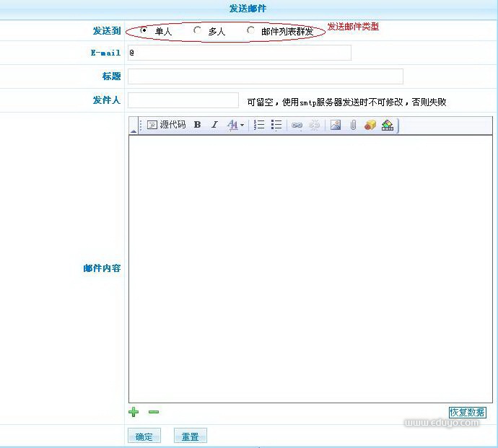The image size is (498, 448).
Task: Click the 恢复数据 restore data link
Action: point(467,413)
